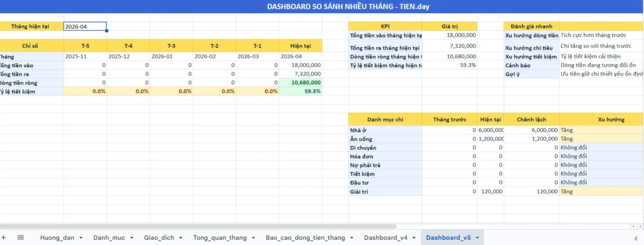Select the green 59.3% savings rate cell
The image size is (644, 245).
click(301, 92)
